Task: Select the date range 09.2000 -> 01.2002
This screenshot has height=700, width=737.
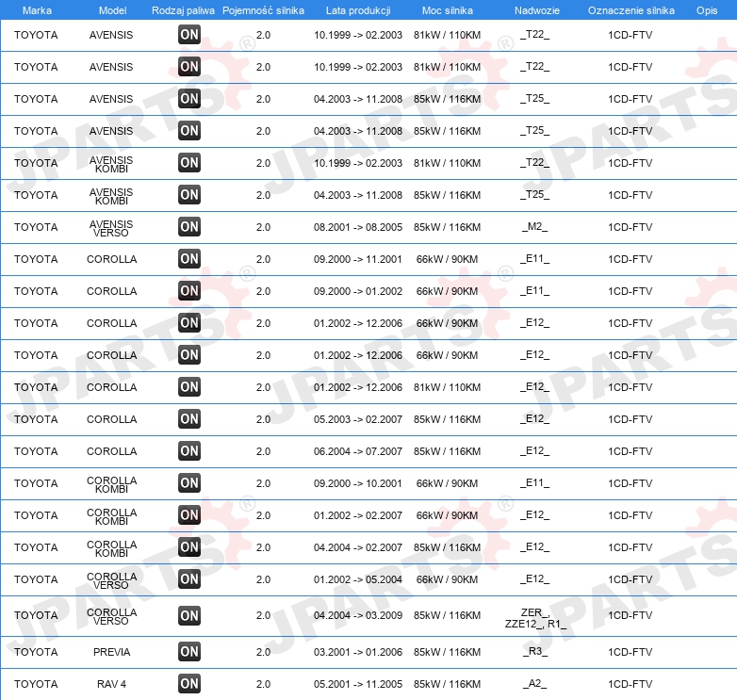Action: click(358, 291)
